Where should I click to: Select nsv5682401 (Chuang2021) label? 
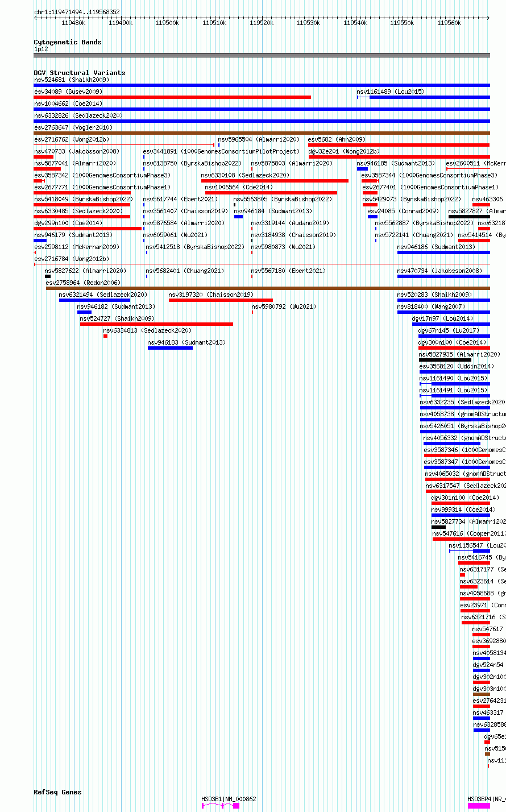pyautogui.click(x=185, y=271)
